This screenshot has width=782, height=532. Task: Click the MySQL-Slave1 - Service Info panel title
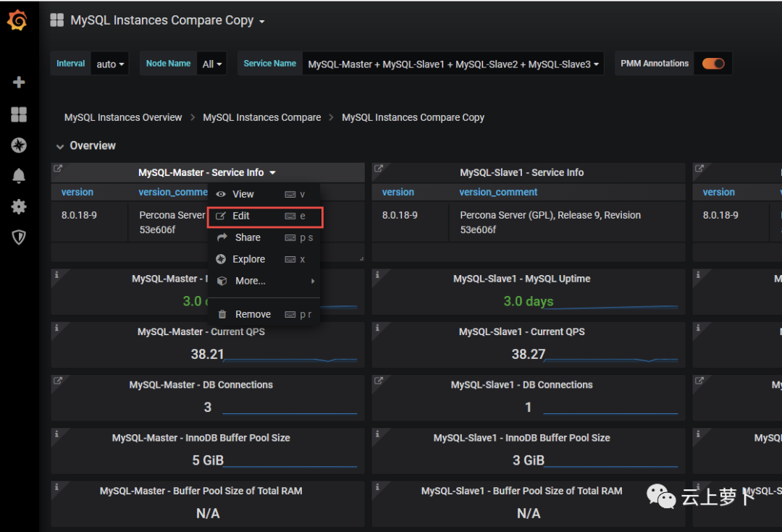[521, 172]
